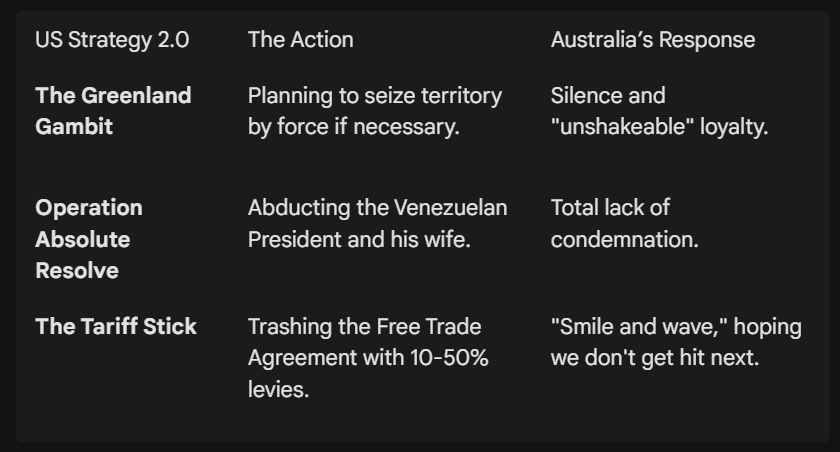Click the "Smile and wave" response cell
This screenshot has height=452, width=840.
pos(675,342)
